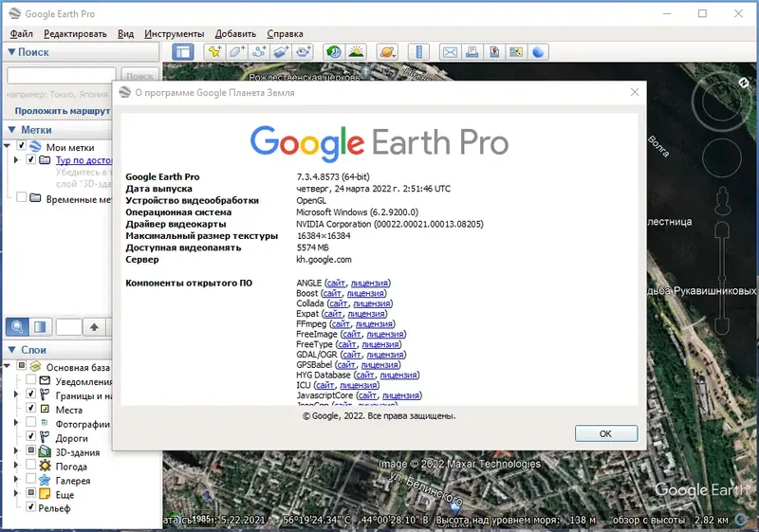The width and height of the screenshot is (759, 532).
Task: Click the Look joystick ring with compass
Action: 721,102
